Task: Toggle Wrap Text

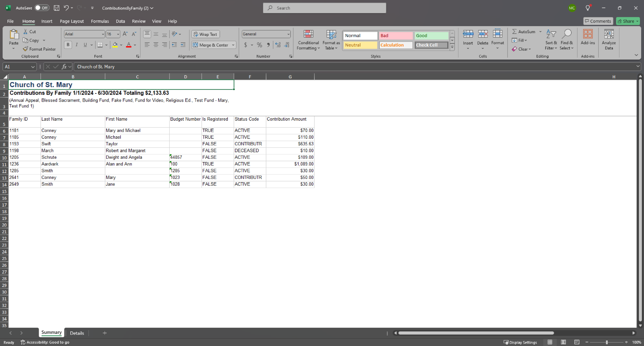Action: click(205, 34)
